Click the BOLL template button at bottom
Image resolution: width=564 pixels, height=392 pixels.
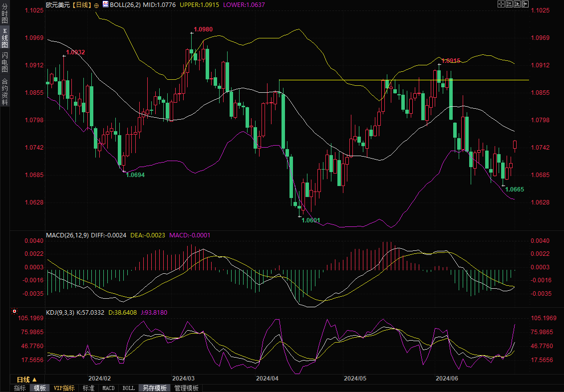(x=128, y=388)
